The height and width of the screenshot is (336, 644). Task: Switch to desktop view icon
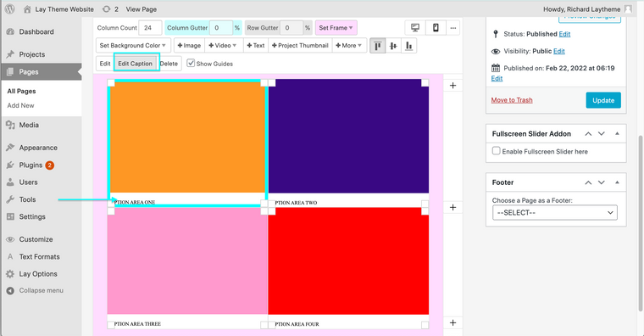tap(415, 28)
